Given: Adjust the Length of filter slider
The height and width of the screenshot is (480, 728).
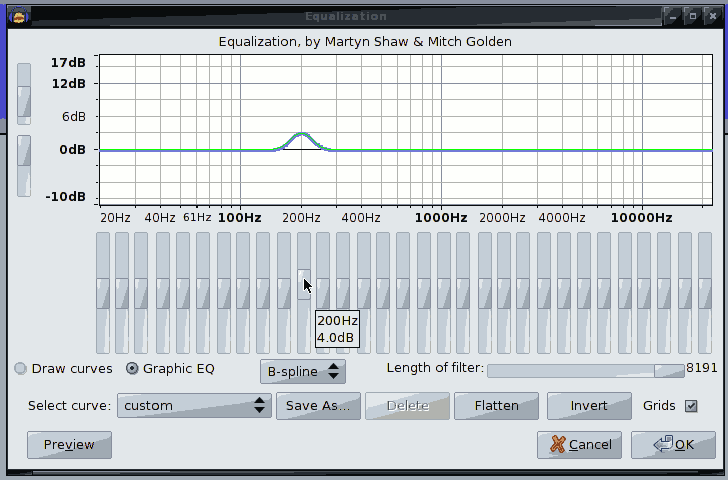Looking at the screenshot, I should click(x=586, y=370).
